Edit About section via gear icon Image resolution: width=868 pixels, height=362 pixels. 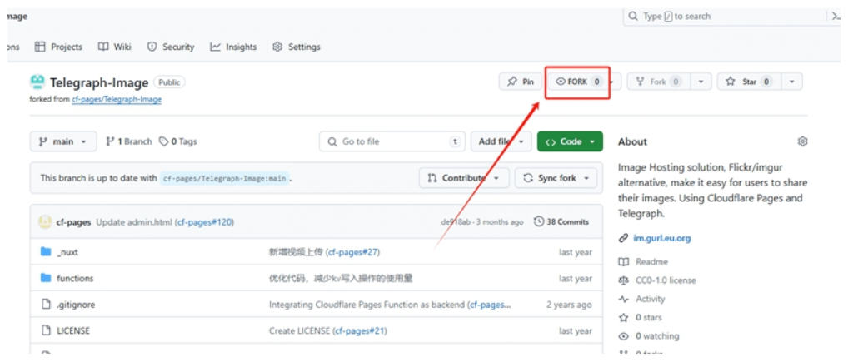pyautogui.click(x=803, y=141)
